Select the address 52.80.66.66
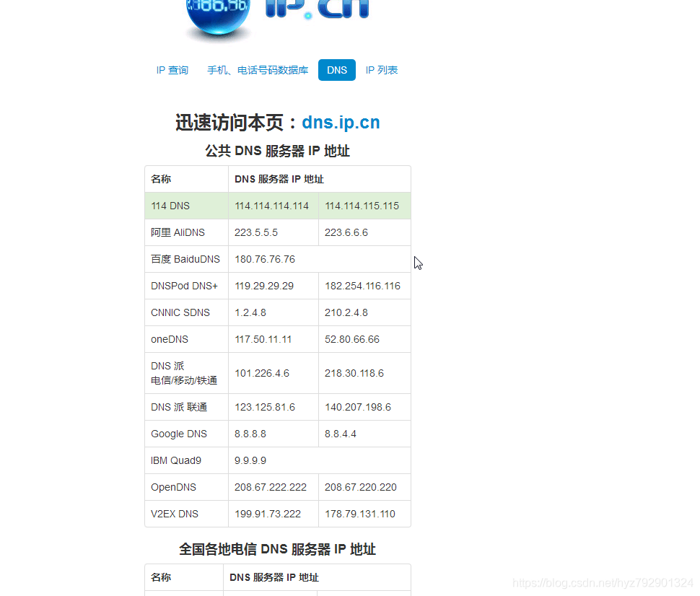The width and height of the screenshot is (700, 596). point(351,339)
